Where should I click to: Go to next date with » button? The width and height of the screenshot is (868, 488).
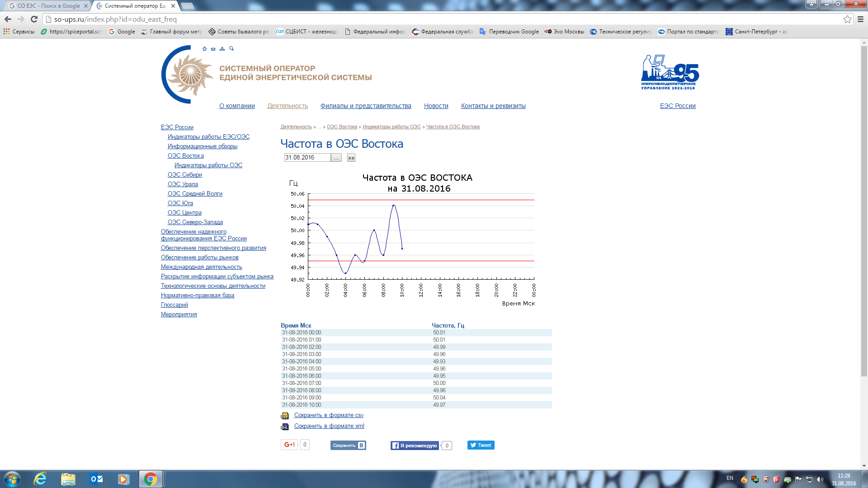point(351,158)
